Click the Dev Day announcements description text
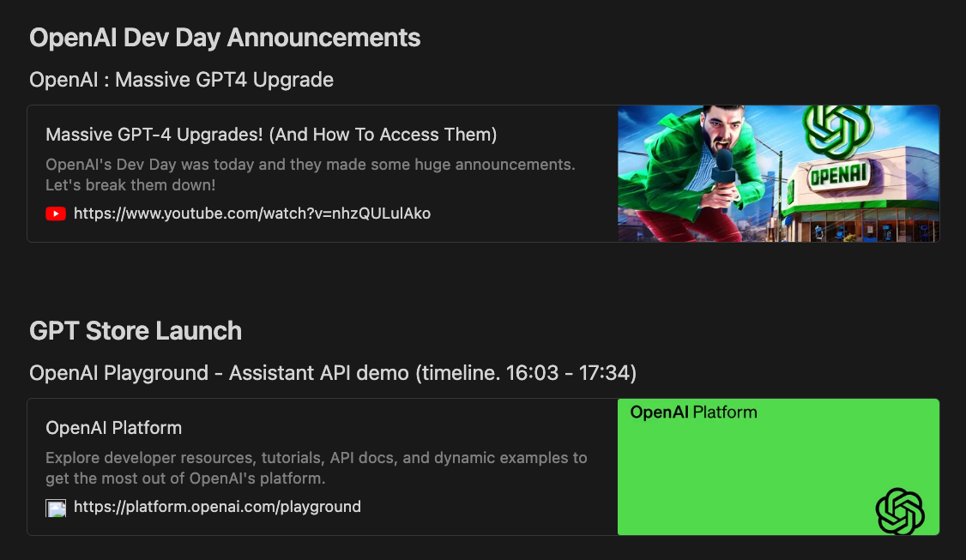 [310, 174]
